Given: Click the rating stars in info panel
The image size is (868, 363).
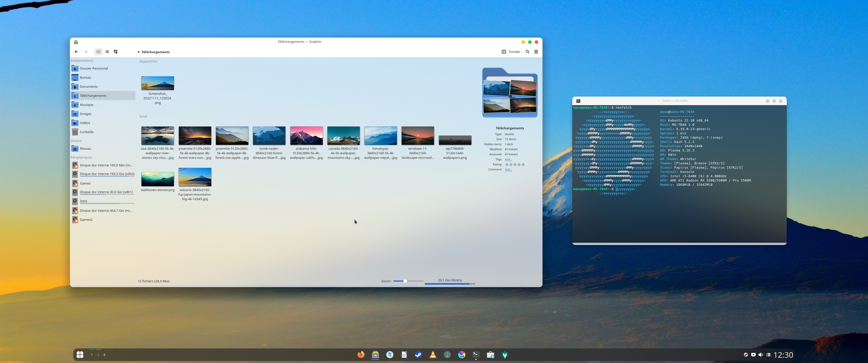Looking at the screenshot, I should coord(514,164).
